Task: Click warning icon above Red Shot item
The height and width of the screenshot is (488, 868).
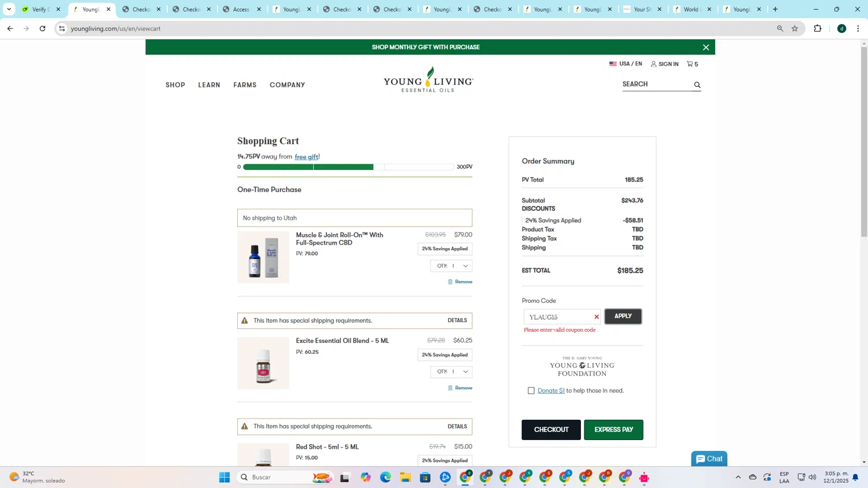Action: (x=245, y=426)
